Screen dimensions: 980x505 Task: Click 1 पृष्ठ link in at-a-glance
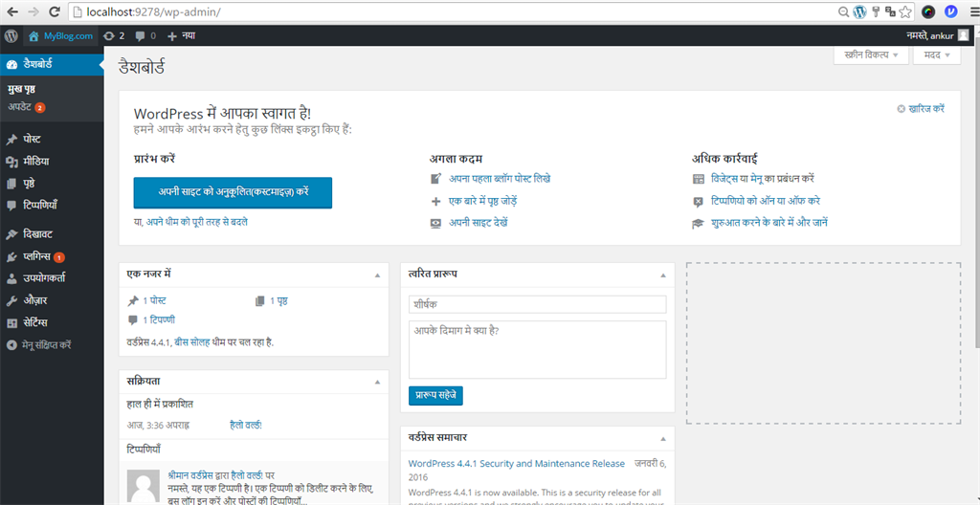pyautogui.click(x=278, y=301)
